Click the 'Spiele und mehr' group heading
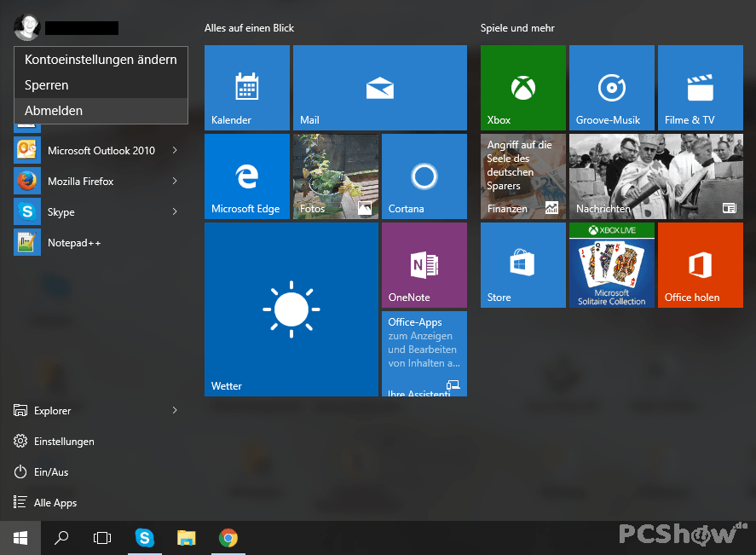 pos(517,28)
